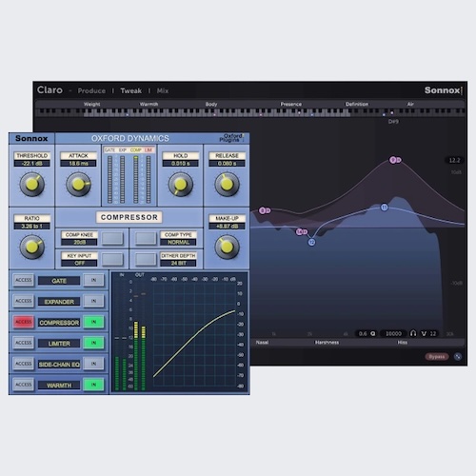Click the D#9 note marker on keyboard

(393, 122)
